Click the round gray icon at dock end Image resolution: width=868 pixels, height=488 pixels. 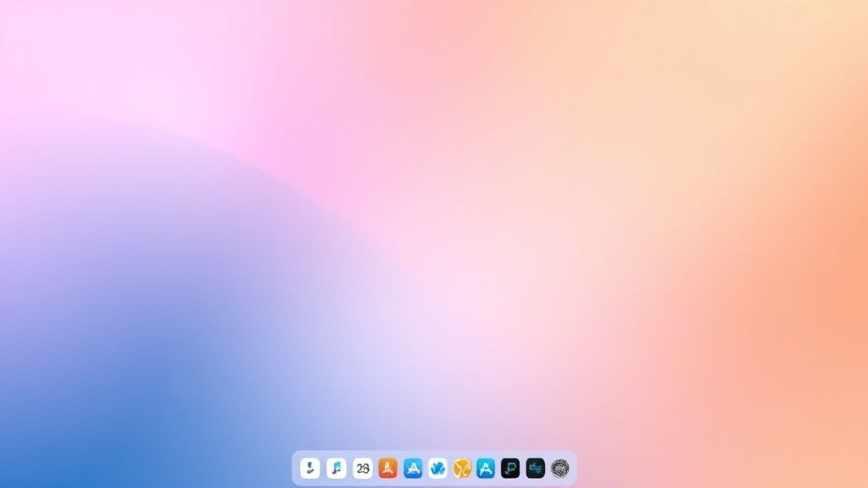(x=560, y=468)
